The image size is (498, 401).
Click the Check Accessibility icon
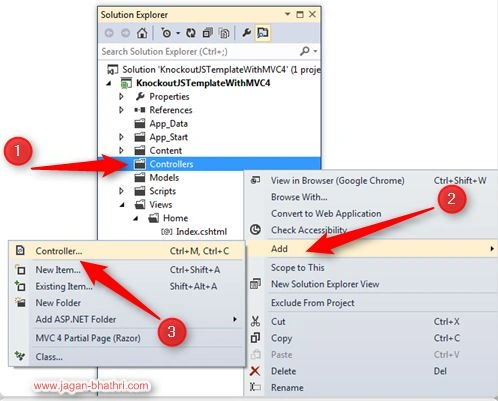coord(255,229)
